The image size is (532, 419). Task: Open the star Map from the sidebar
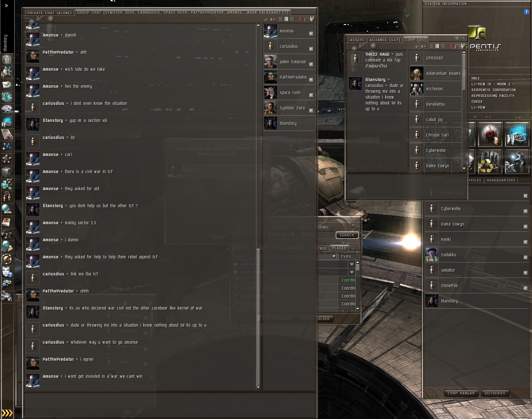7,147
